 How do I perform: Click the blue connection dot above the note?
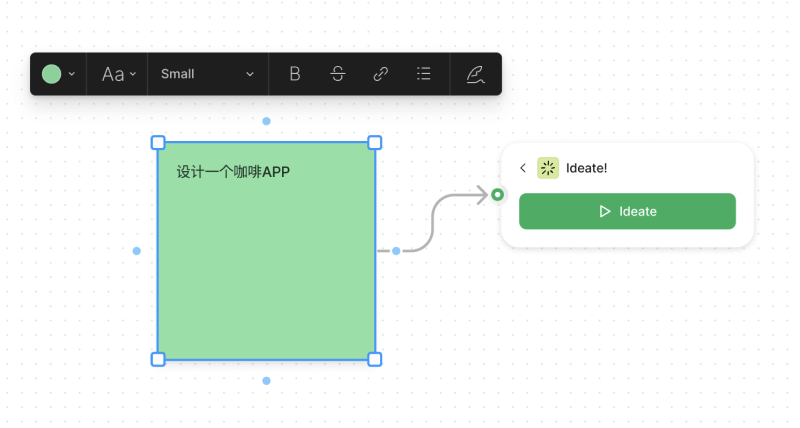tap(266, 121)
